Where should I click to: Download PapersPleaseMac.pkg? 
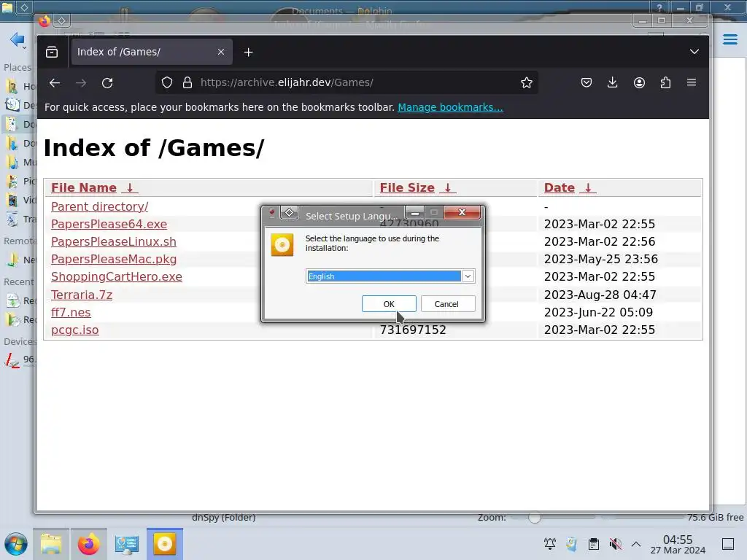click(x=113, y=260)
